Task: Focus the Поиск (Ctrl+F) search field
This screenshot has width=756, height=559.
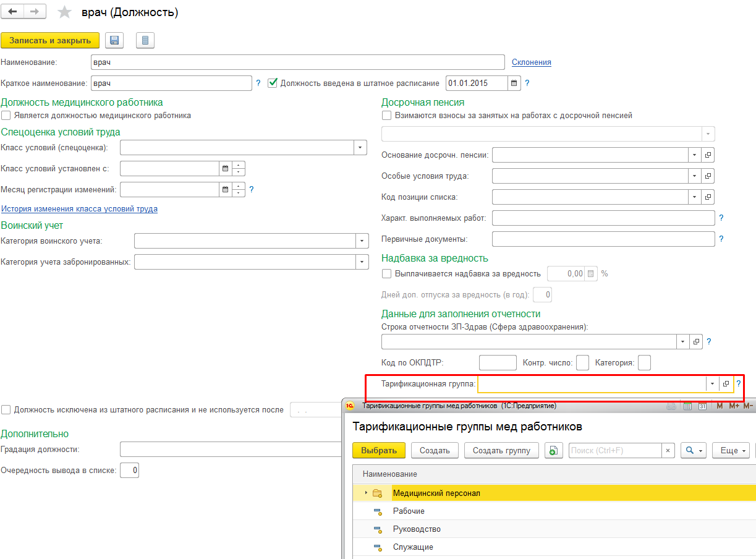Action: (615, 451)
